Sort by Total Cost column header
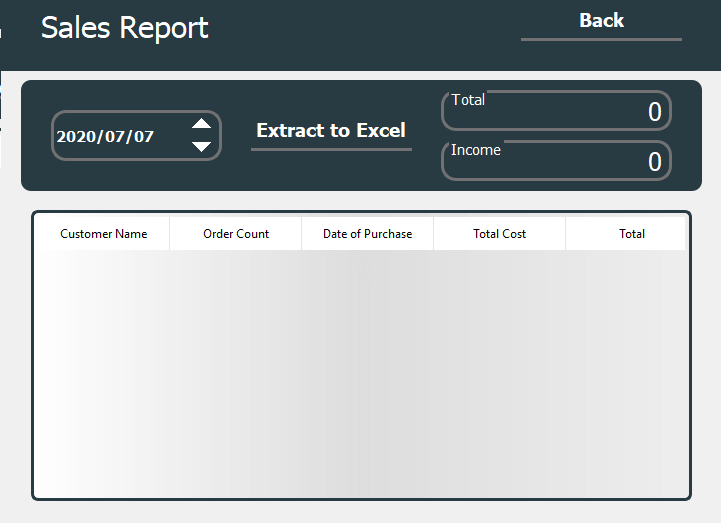This screenshot has height=523, width=721. 499,234
